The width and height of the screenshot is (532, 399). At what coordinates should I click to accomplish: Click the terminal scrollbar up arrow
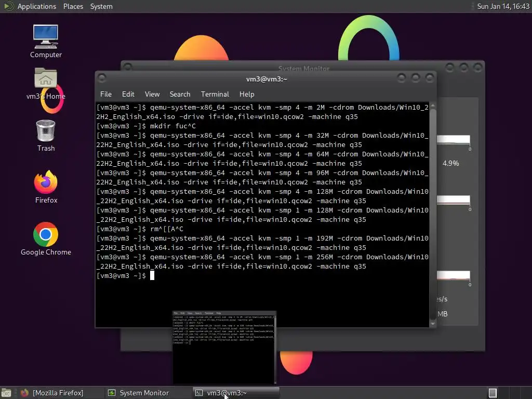(433, 106)
